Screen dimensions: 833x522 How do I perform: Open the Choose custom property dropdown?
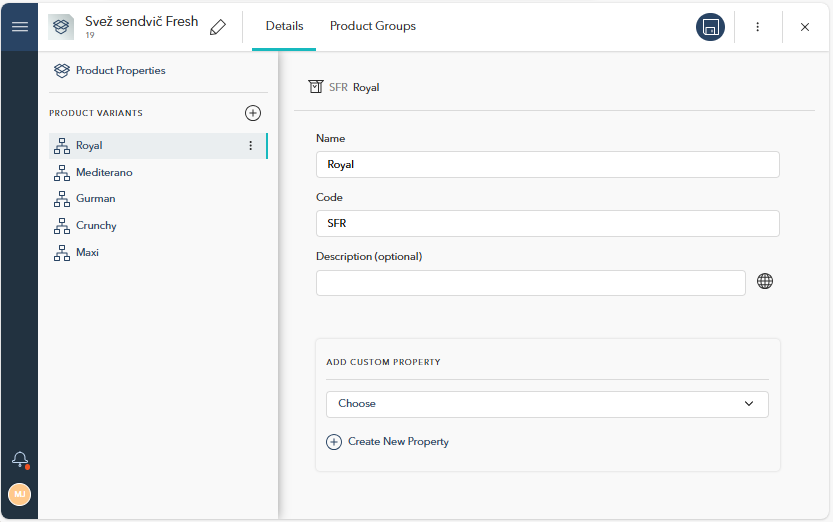tap(547, 404)
